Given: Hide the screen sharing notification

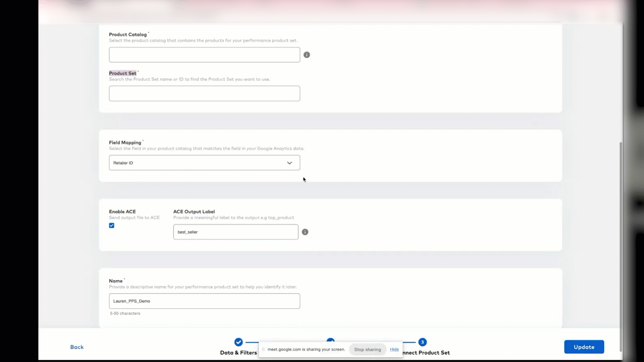Looking at the screenshot, I should coord(394,349).
